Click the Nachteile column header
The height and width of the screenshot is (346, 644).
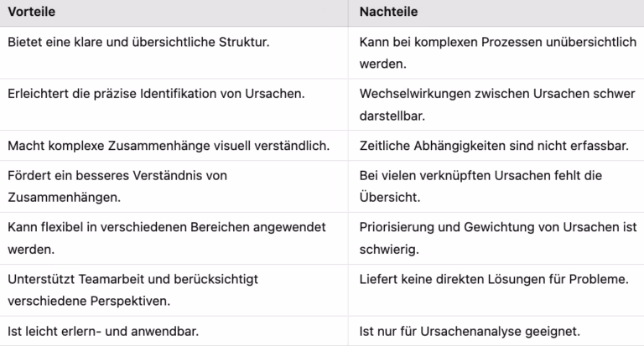pyautogui.click(x=388, y=12)
